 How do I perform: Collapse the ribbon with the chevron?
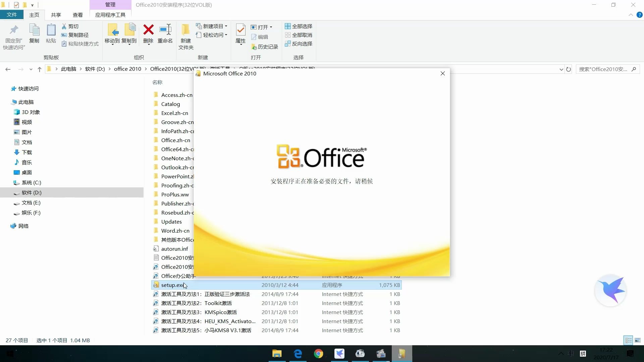tap(631, 15)
